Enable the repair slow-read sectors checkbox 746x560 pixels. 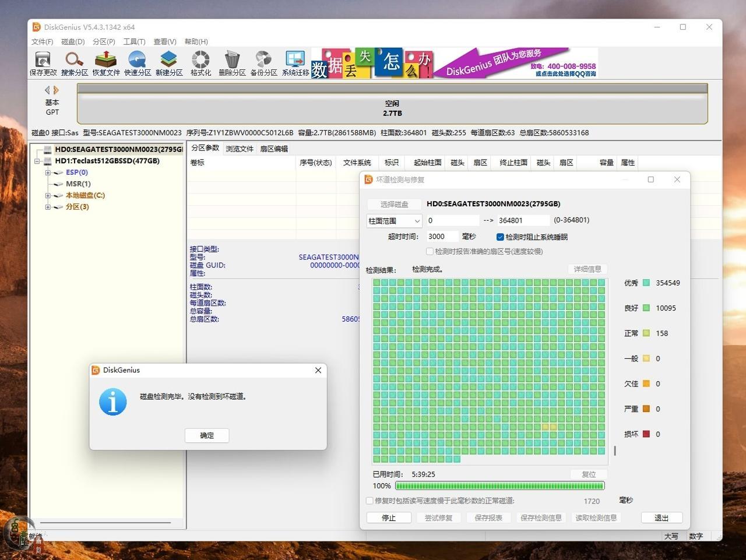click(x=370, y=501)
